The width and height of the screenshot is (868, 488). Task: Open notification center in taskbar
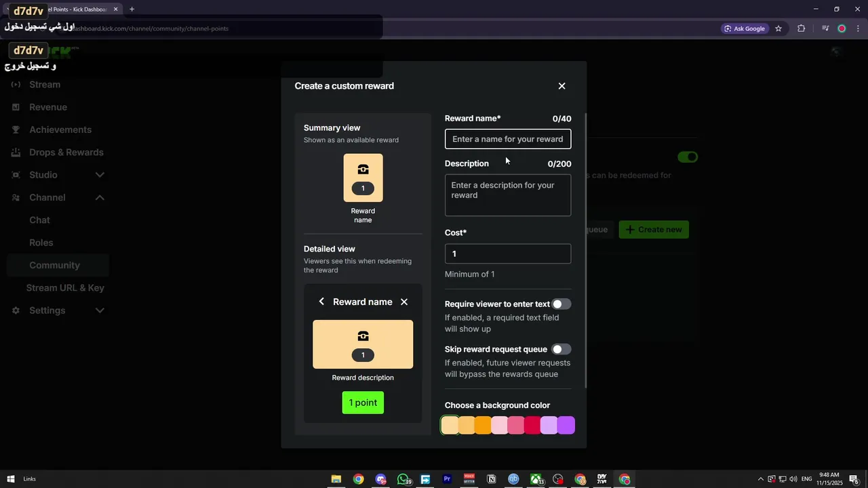coord(854,479)
